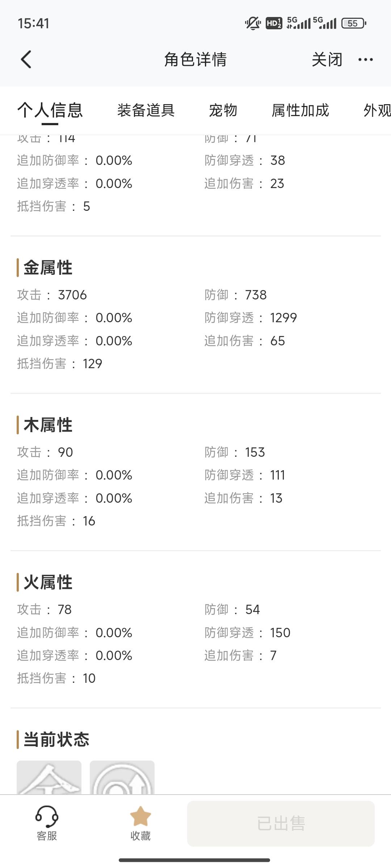
Task: Tap the home gesture bar at bottom
Action: coord(194,860)
